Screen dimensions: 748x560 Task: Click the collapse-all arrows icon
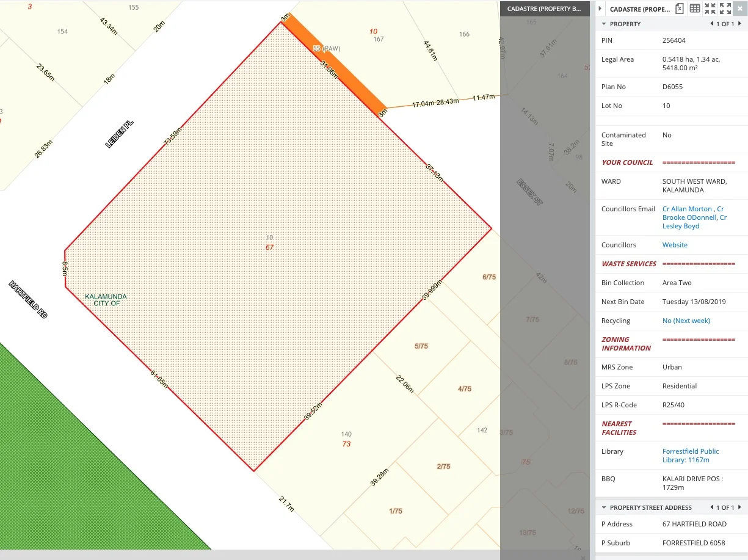(710, 9)
